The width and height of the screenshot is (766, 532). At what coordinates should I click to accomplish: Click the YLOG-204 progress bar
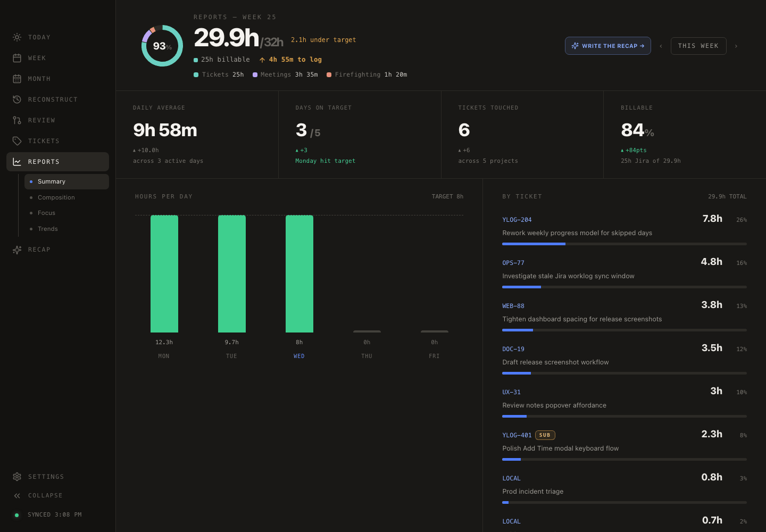click(x=625, y=244)
